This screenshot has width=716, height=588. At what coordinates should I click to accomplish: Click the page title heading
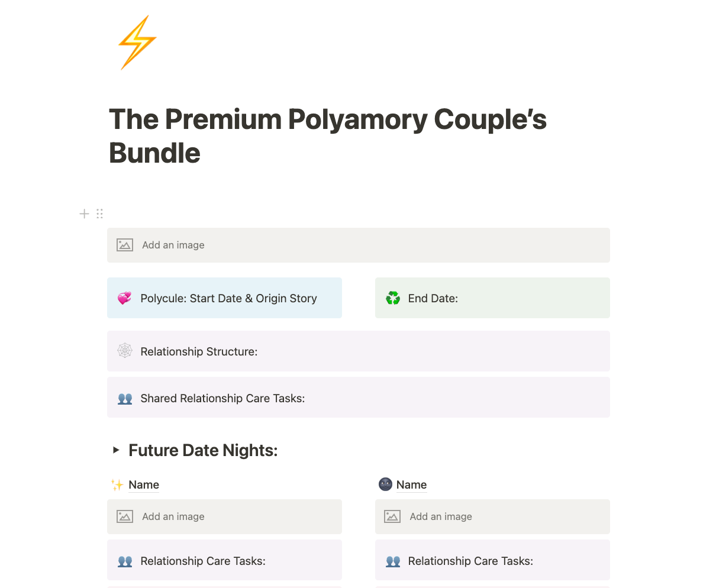point(328,136)
